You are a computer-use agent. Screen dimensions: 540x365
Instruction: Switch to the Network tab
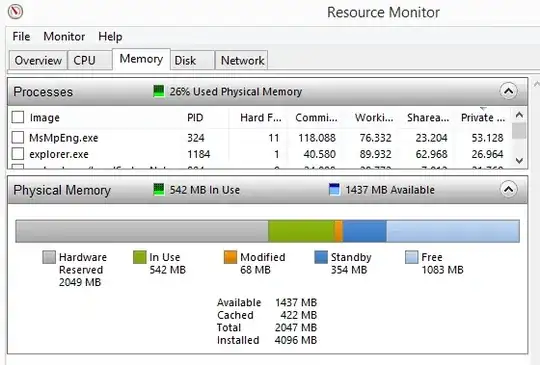[x=242, y=61]
